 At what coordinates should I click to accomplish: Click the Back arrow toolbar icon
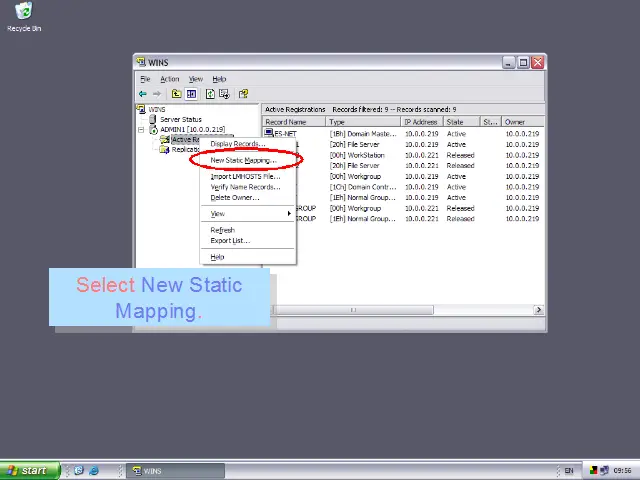tap(142, 94)
